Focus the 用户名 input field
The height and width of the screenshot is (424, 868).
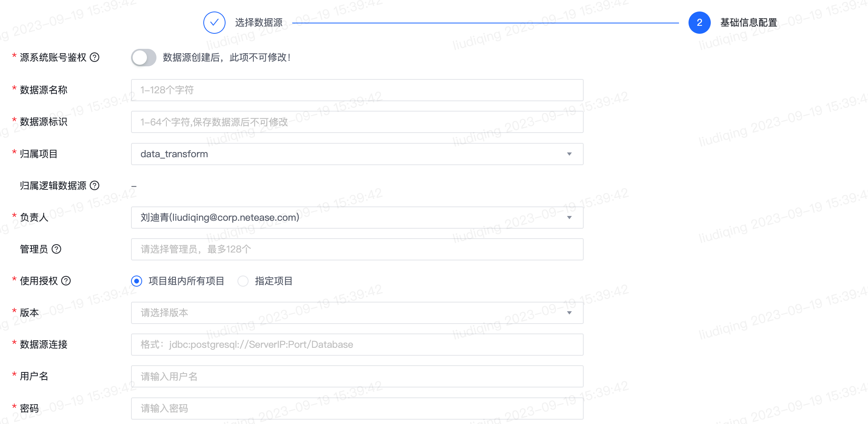[357, 376]
